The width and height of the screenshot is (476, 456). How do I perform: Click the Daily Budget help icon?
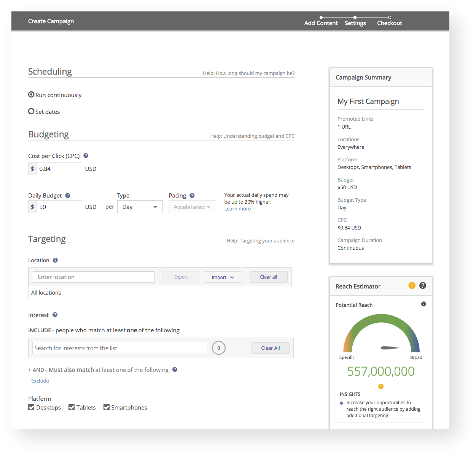68,196
